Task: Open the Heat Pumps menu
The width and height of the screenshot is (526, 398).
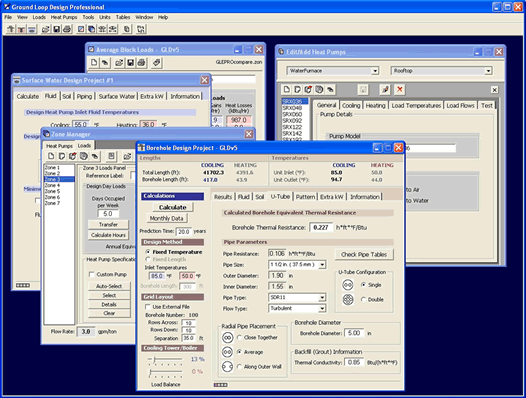Action: click(x=64, y=17)
